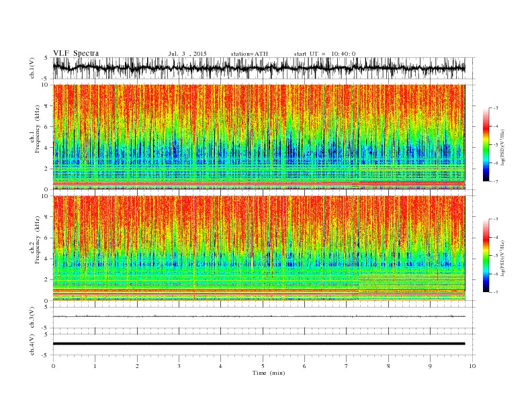The image size is (532, 411).
Task: Click the ch.2 "Frequency (kHz)" axis label
Action: coord(37,239)
